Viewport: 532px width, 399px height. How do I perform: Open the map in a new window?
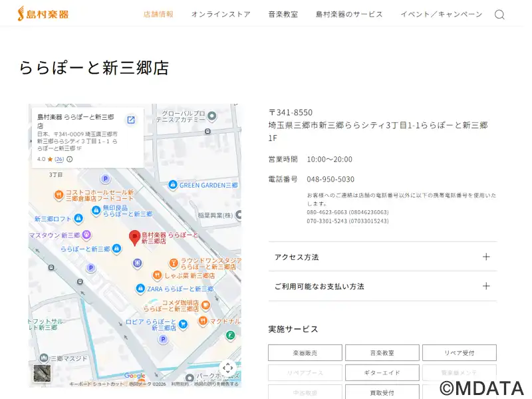131,120
